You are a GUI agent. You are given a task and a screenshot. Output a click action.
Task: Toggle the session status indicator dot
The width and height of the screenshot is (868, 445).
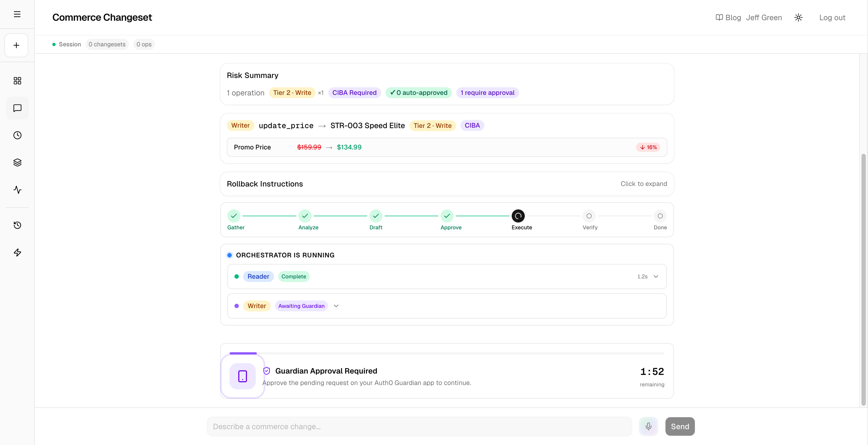pyautogui.click(x=54, y=44)
